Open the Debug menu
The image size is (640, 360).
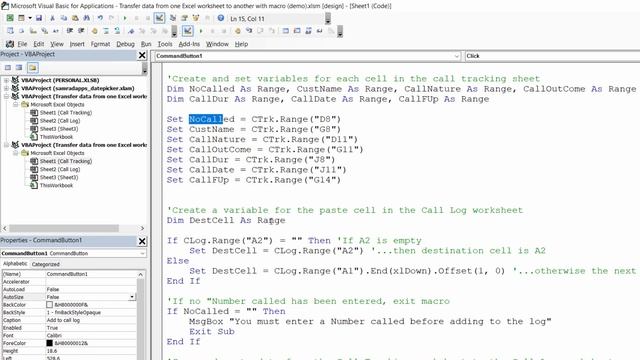click(x=125, y=44)
